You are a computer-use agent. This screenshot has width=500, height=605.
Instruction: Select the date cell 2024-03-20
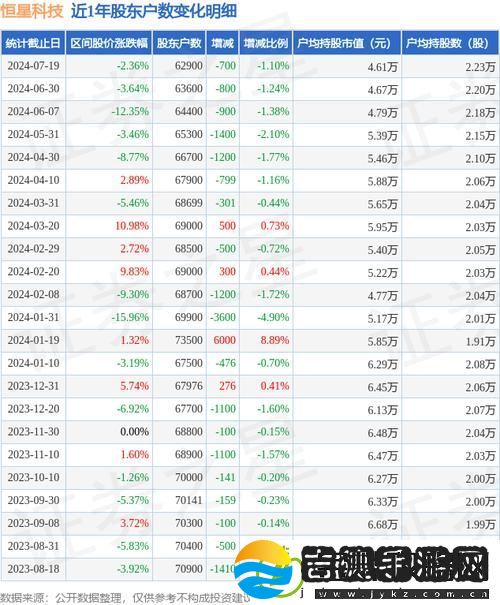[x=34, y=226]
